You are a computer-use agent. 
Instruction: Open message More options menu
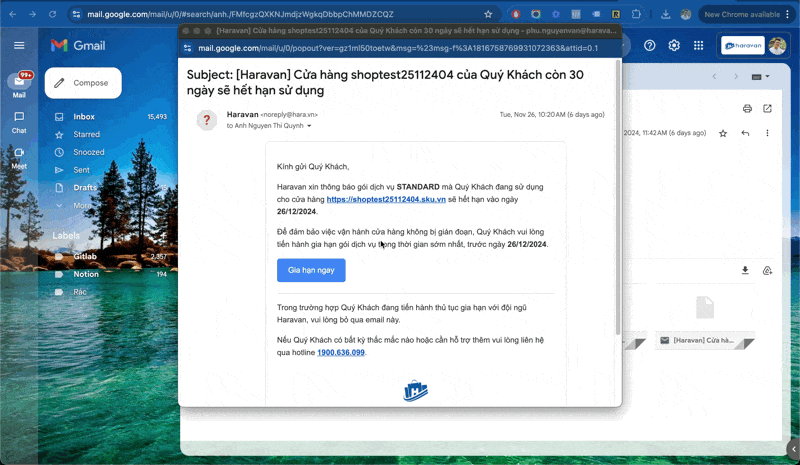pos(767,133)
